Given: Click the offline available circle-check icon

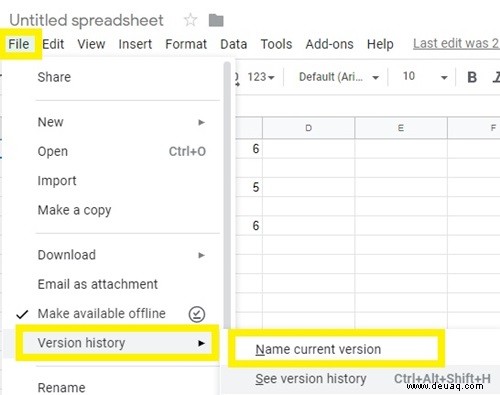Looking at the screenshot, I should (x=197, y=314).
